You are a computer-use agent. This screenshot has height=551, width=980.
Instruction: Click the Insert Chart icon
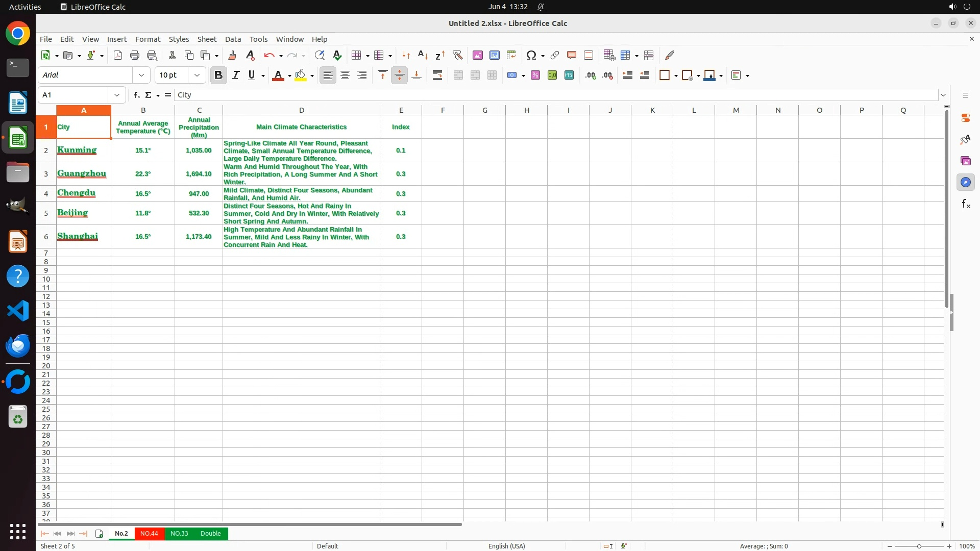[494, 55]
